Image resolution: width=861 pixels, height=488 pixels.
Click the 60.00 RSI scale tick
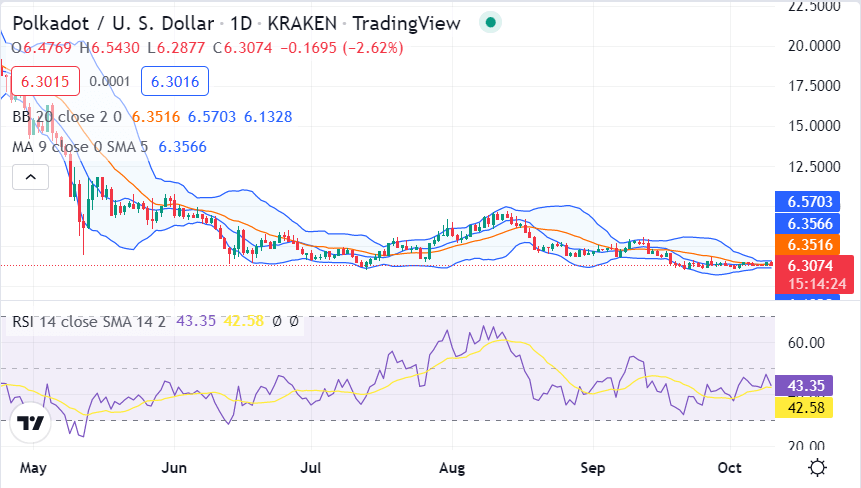pos(806,343)
